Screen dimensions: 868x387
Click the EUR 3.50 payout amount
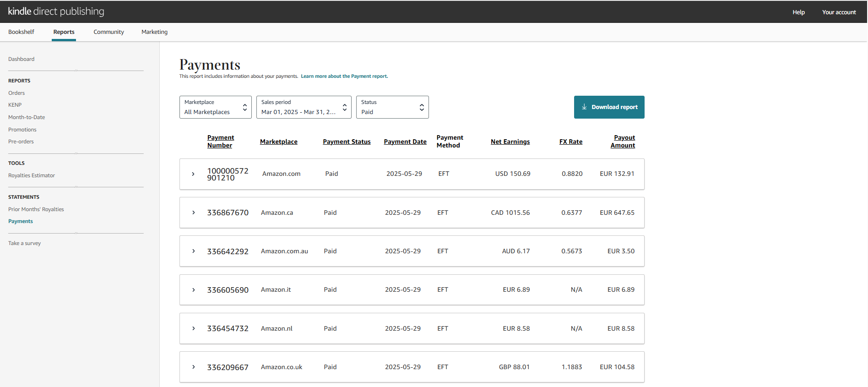tap(621, 251)
